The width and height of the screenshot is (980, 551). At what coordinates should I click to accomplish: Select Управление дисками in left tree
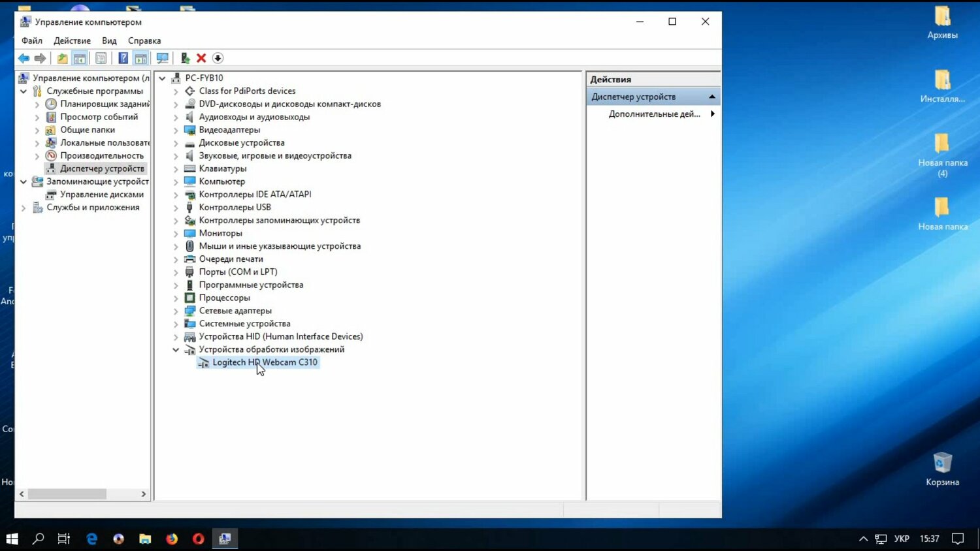click(102, 195)
